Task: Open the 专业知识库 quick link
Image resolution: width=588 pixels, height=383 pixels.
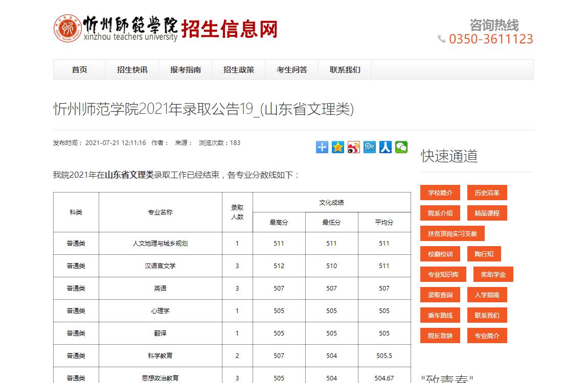Action: click(443, 274)
